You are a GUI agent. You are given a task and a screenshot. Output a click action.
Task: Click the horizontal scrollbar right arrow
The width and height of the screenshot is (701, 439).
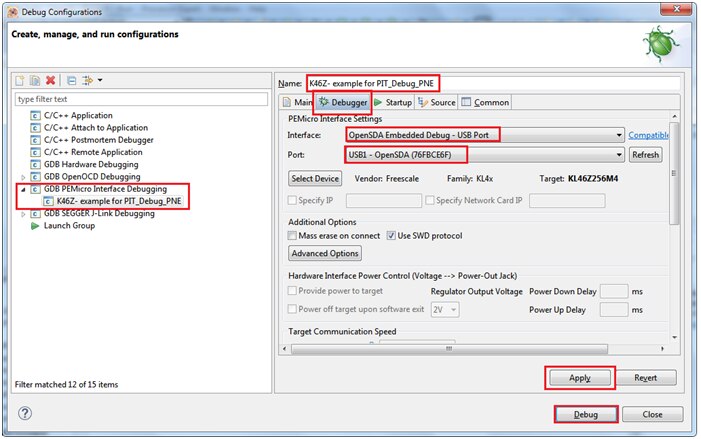point(662,349)
